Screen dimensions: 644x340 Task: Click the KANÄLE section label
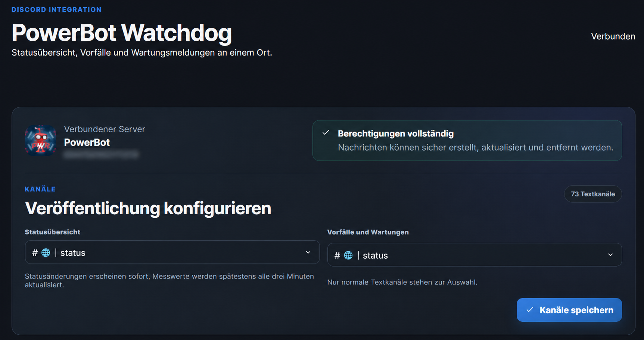click(40, 189)
